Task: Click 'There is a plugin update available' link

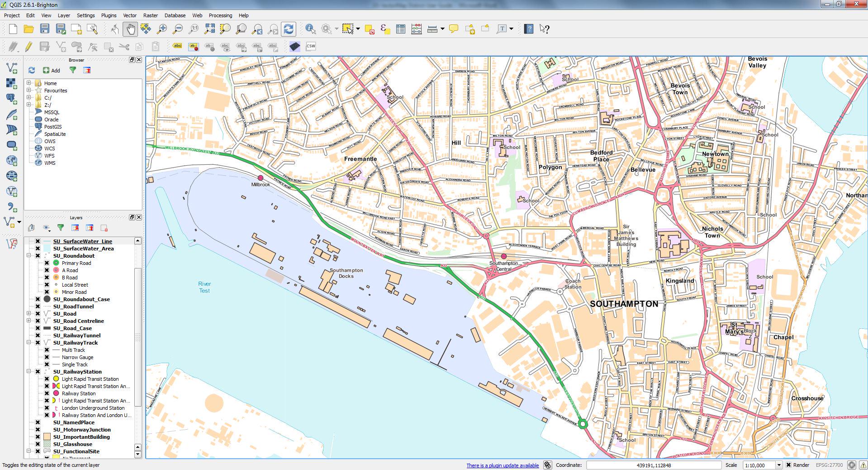Action: (503, 465)
